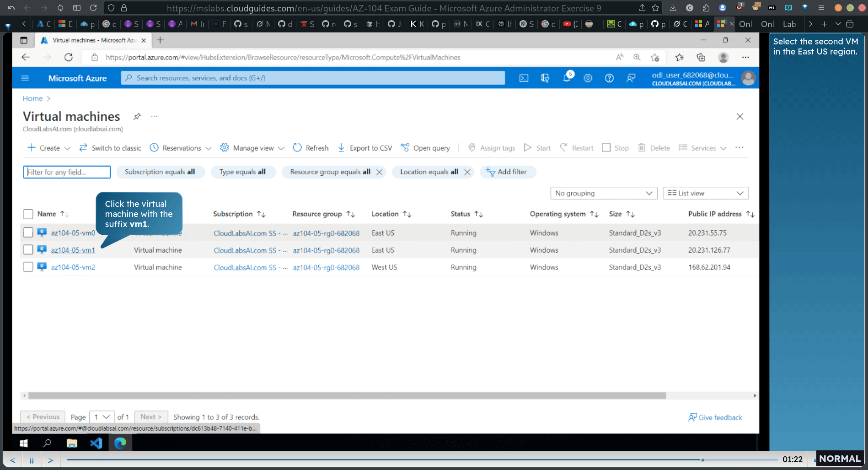
Task: Remove the Resource group filter
Action: coord(379,172)
